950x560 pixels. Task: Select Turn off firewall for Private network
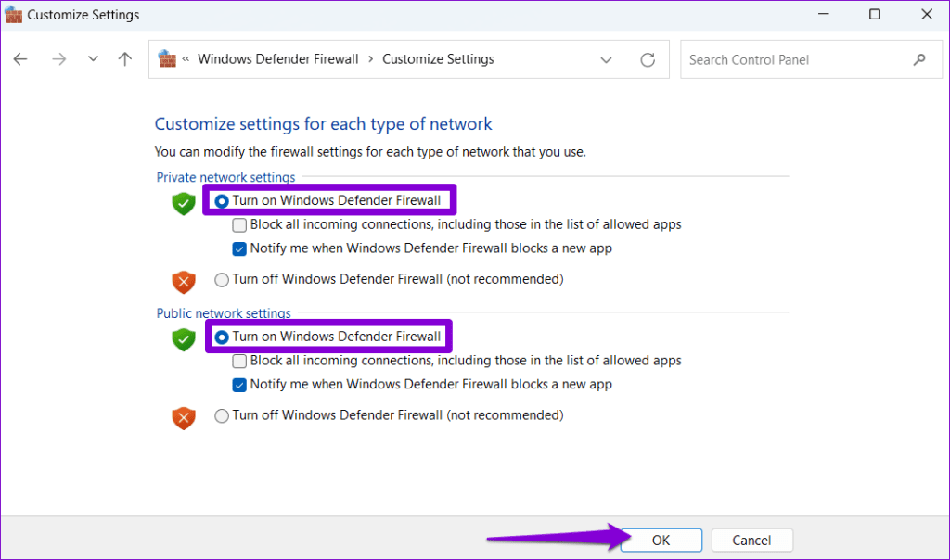[222, 279]
